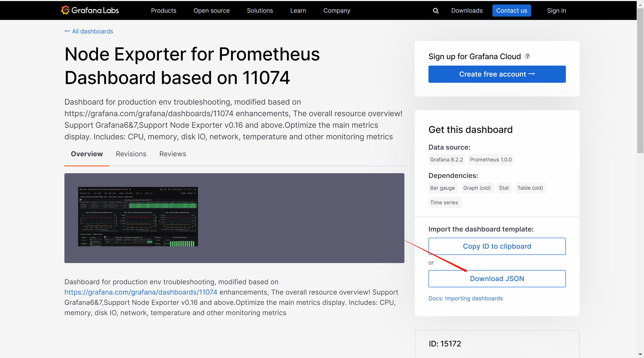The width and height of the screenshot is (644, 358).
Task: Open the dashboard screenshot thumbnail
Action: (138, 217)
